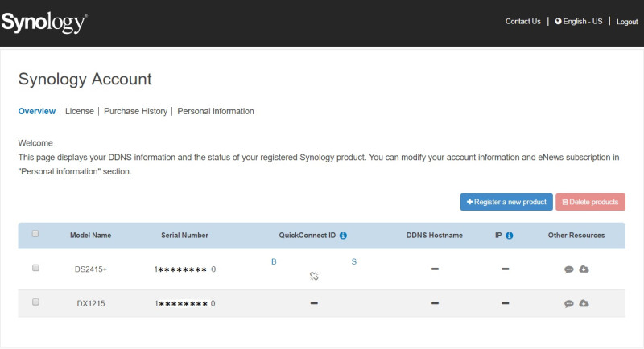
Task: Click the QuickConnect ID info icon
Action: [x=343, y=236]
